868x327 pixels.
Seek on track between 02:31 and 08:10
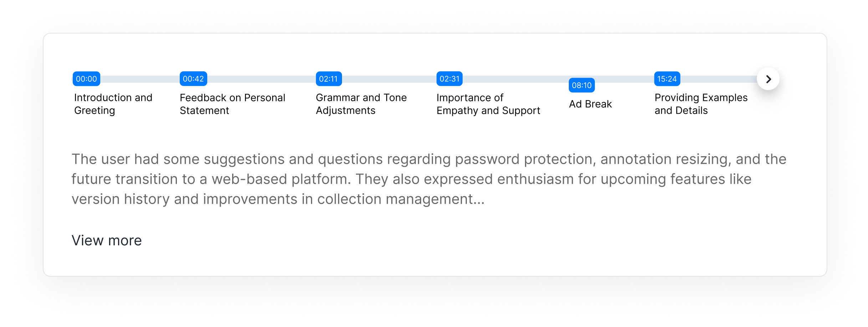click(515, 79)
